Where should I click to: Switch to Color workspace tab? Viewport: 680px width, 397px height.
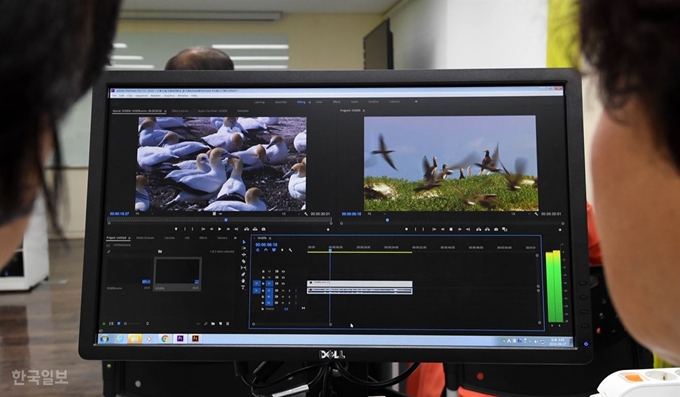[319, 102]
